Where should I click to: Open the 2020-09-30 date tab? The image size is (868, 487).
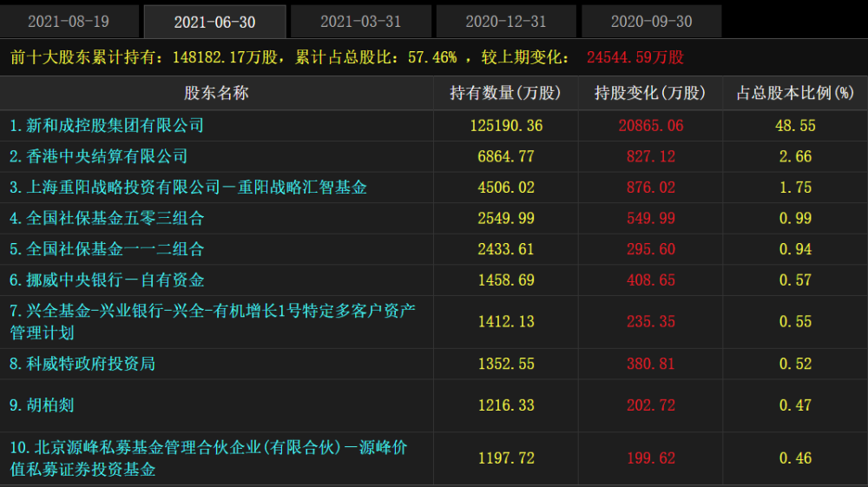[x=652, y=22]
